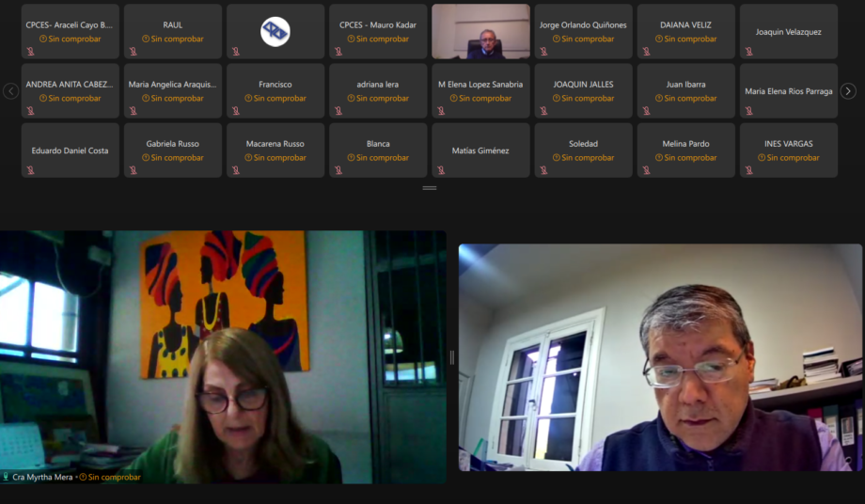Click the unverified status icon on Blanca's tile

(x=351, y=158)
